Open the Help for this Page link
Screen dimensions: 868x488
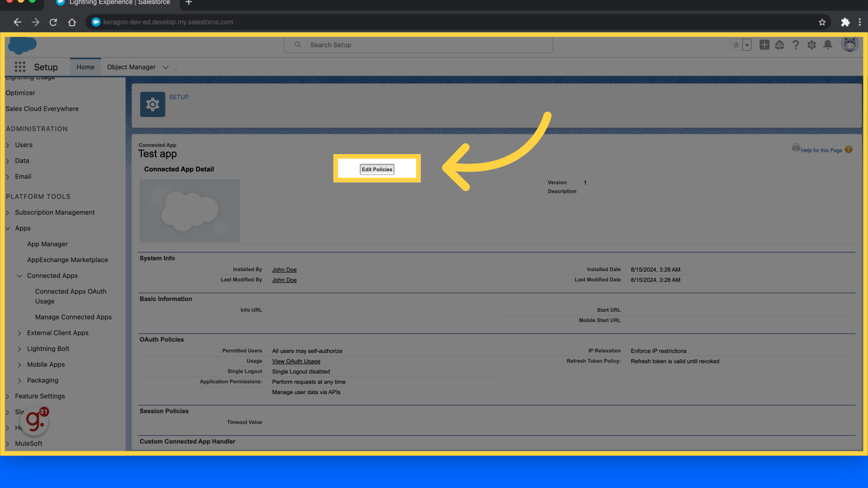pyautogui.click(x=821, y=150)
